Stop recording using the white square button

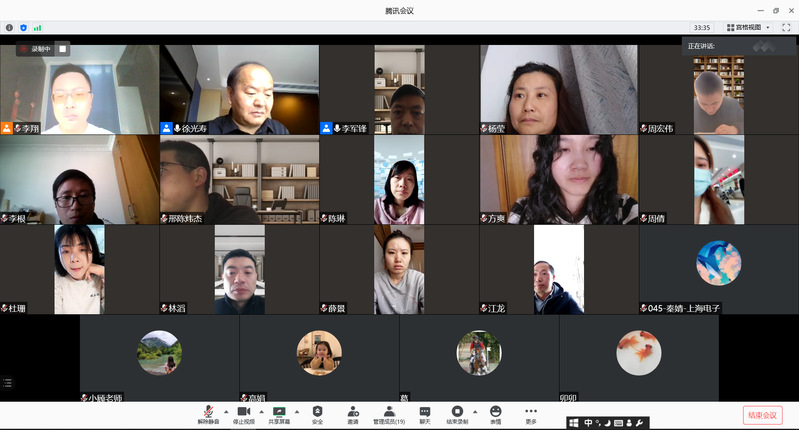pyautogui.click(x=62, y=48)
